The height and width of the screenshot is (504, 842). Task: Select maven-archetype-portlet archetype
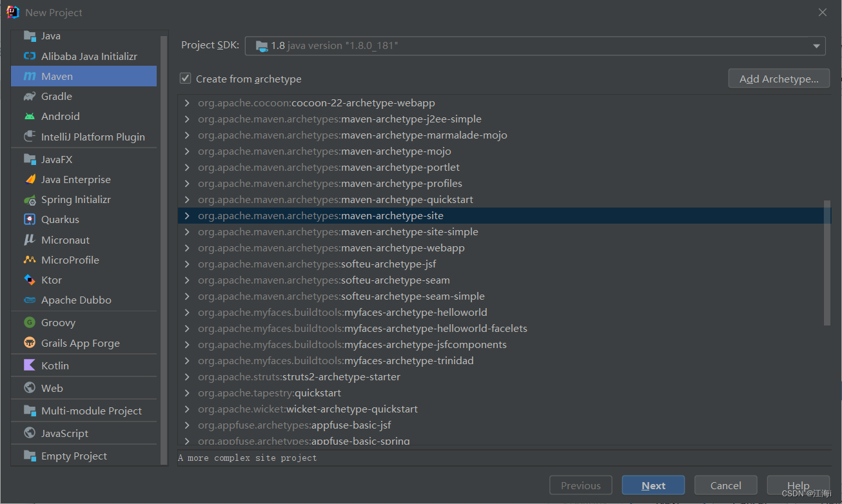[504, 168]
